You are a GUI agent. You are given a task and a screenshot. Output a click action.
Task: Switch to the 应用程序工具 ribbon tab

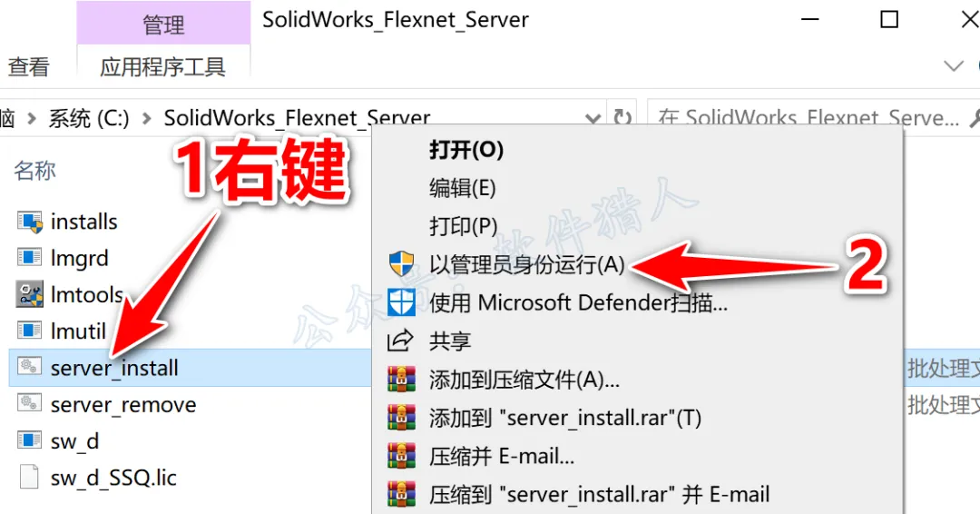tap(162, 67)
